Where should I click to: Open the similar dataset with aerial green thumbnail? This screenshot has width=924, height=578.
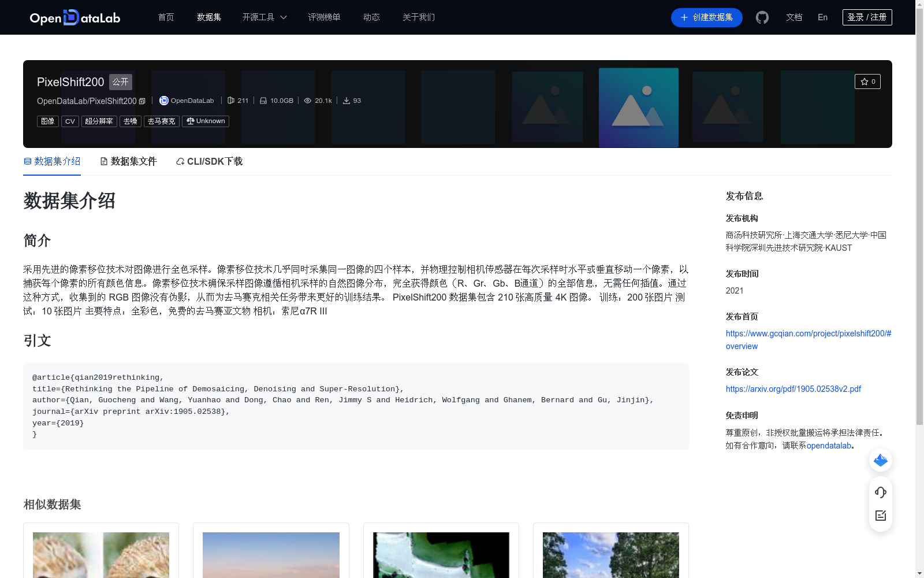coord(441,555)
